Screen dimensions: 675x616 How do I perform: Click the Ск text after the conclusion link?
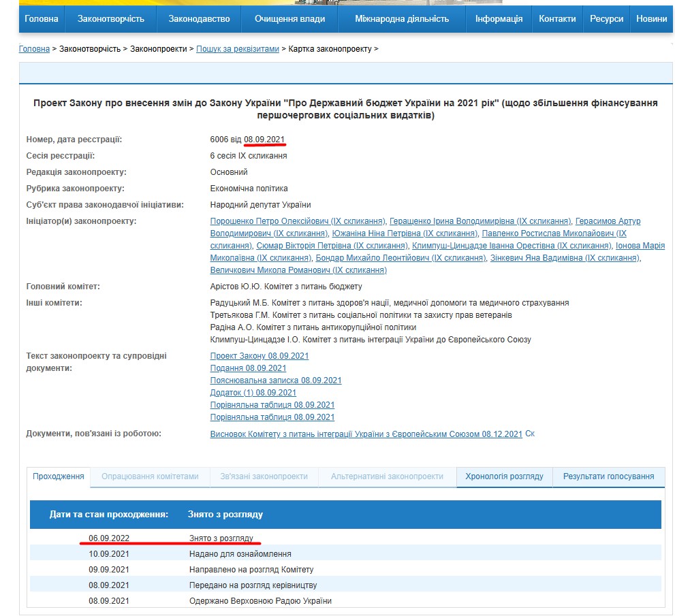coord(530,434)
